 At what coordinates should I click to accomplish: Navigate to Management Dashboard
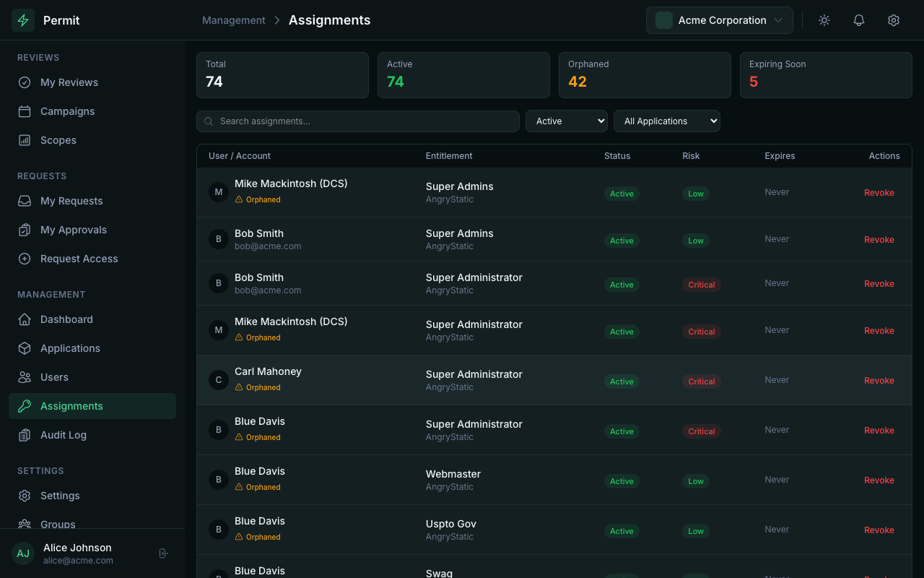pos(66,319)
